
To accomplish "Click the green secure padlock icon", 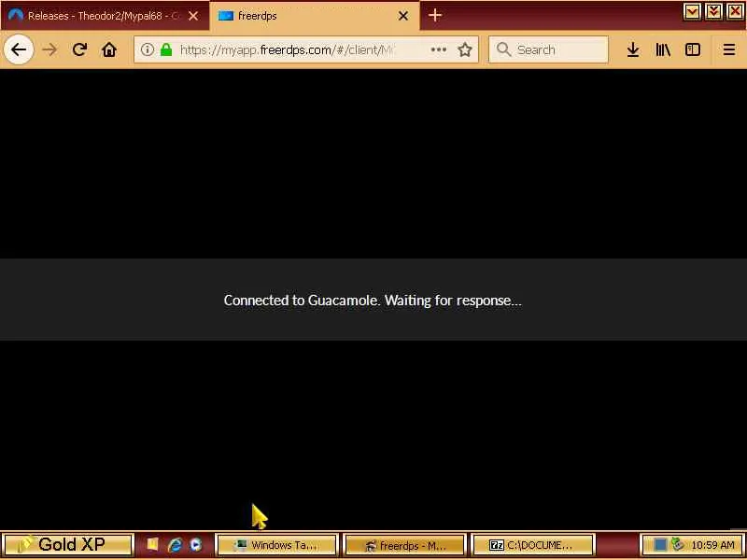I will tap(166, 49).
